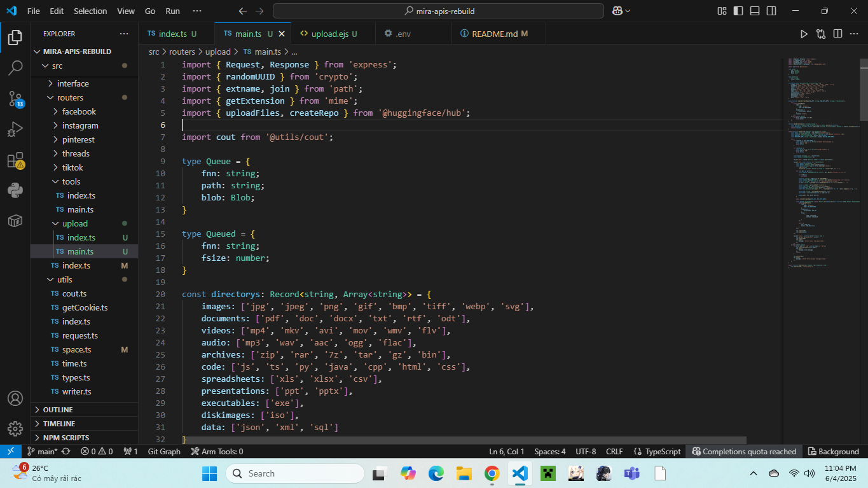The width and height of the screenshot is (868, 488).
Task: Click the Run file play icon
Action: pyautogui.click(x=804, y=34)
